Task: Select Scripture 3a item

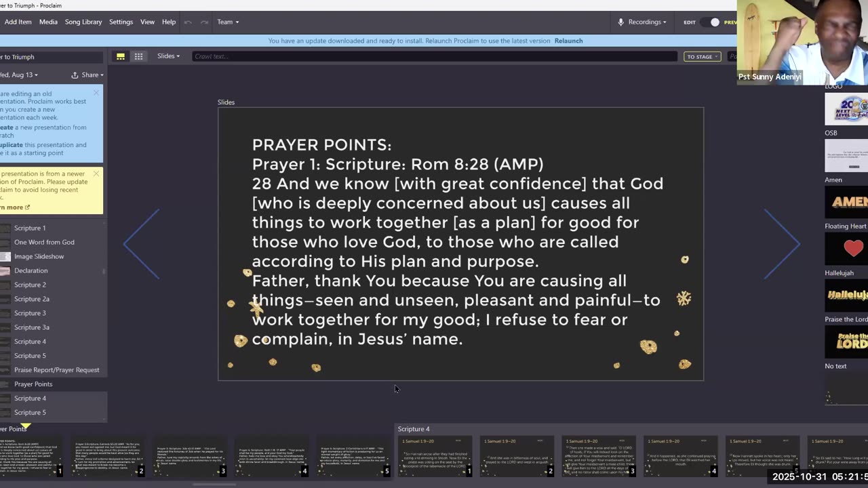Action: tap(52, 327)
